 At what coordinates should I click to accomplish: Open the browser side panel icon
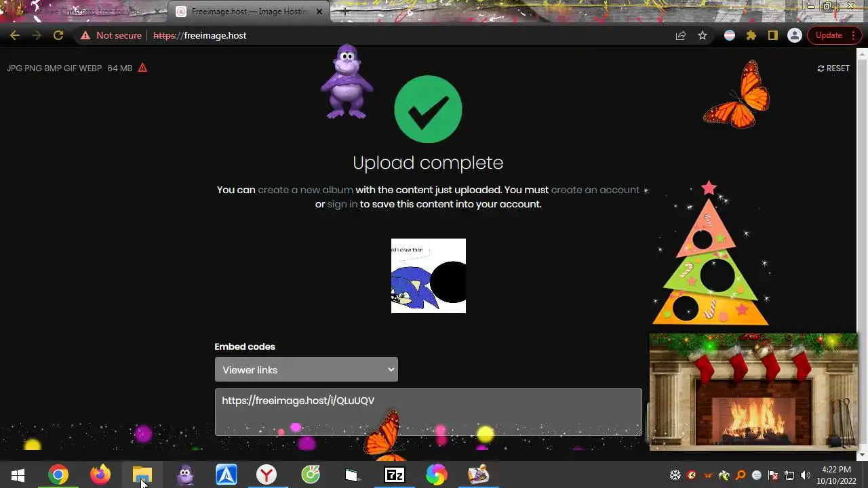773,35
